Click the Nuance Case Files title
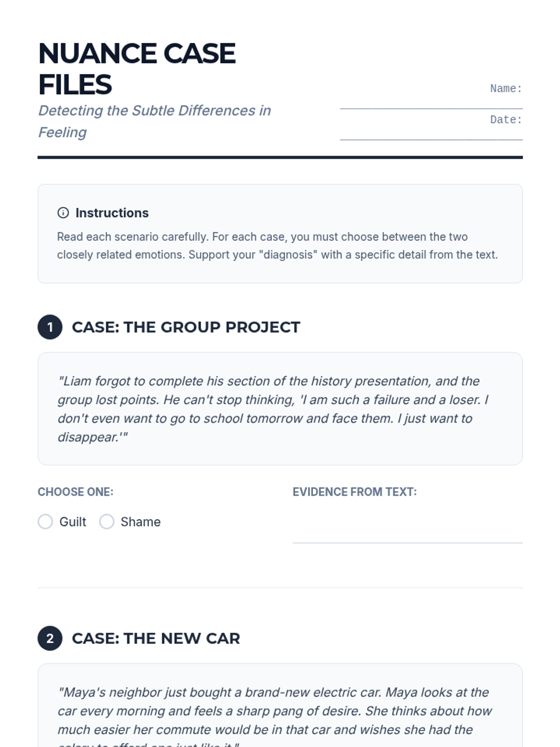Image resolution: width=560 pixels, height=747 pixels. pyautogui.click(x=137, y=69)
